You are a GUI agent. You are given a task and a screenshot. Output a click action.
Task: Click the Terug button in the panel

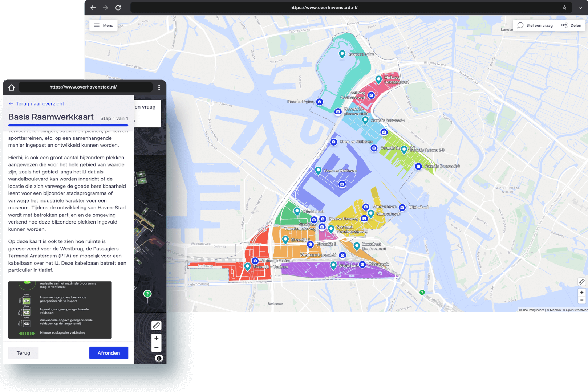(23, 352)
